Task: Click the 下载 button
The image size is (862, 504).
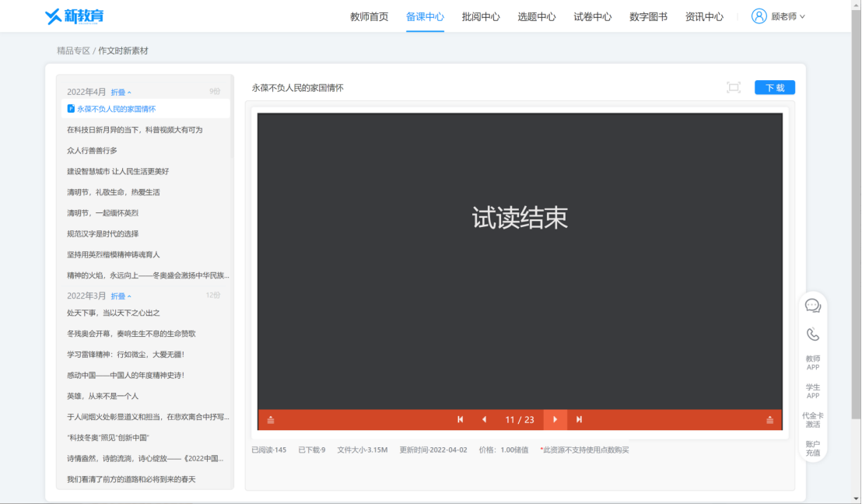Action: 775,87
